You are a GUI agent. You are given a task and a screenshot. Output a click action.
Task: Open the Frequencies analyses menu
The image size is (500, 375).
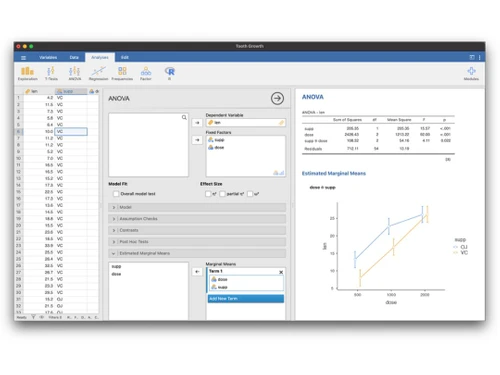[x=122, y=73]
